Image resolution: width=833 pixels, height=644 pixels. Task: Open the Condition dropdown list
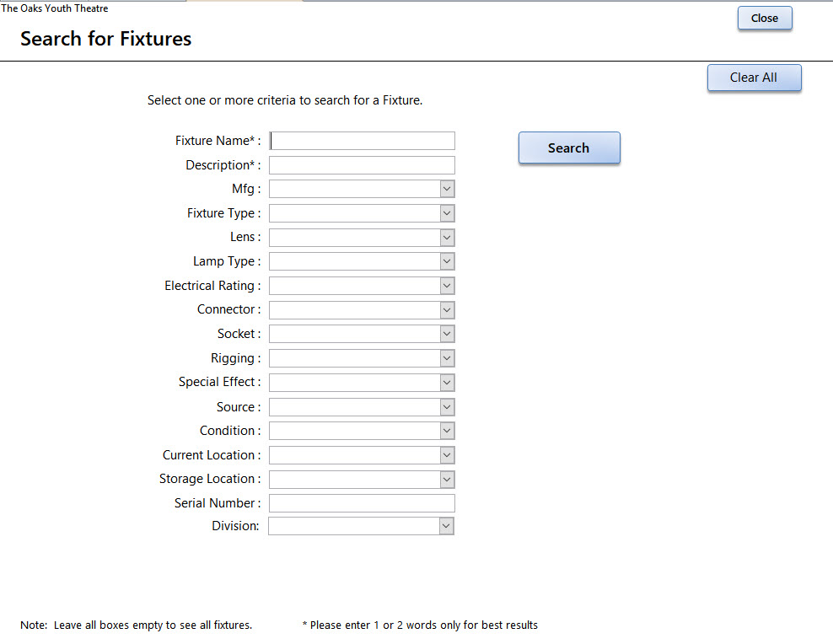(x=447, y=431)
